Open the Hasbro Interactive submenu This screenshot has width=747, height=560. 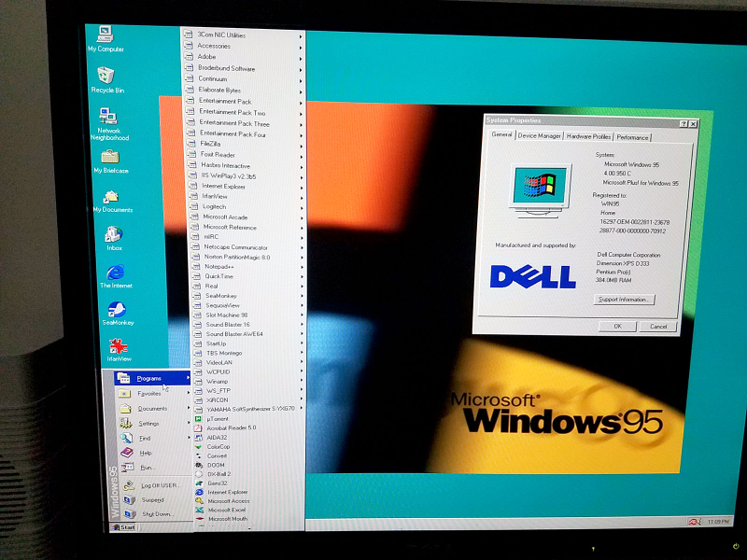246,166
